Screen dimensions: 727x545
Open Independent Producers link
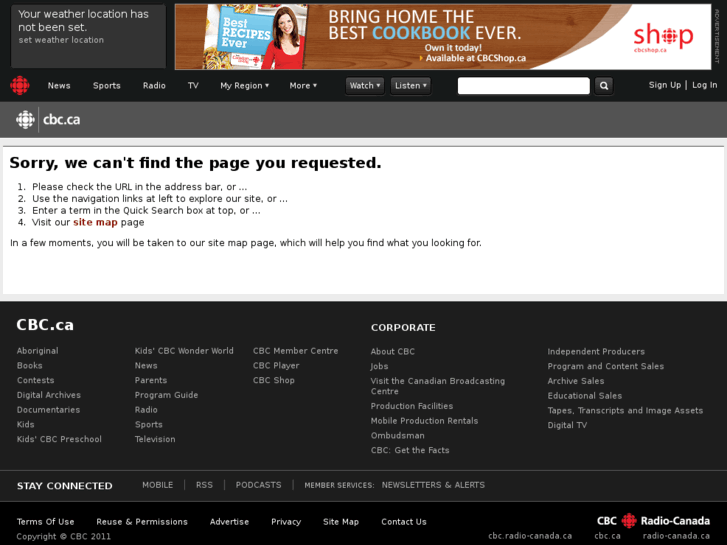click(x=596, y=352)
